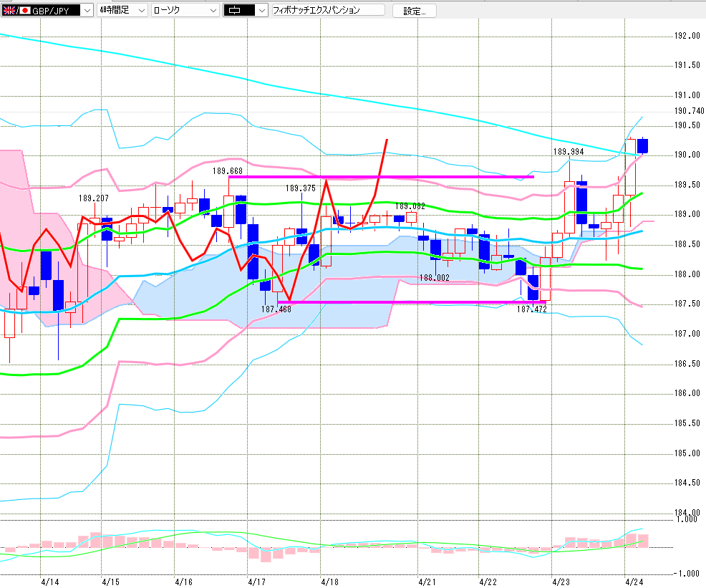The width and height of the screenshot is (706, 588).
Task: Select the 187.00 price axis label
Action: tap(687, 334)
